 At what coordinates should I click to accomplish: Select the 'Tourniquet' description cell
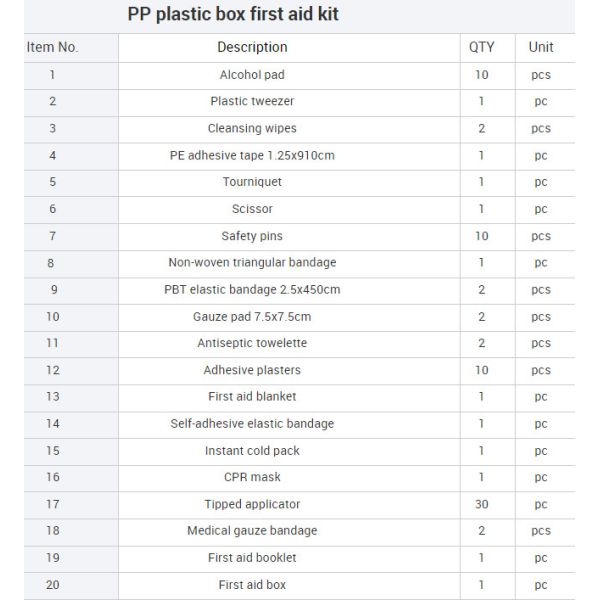252,182
